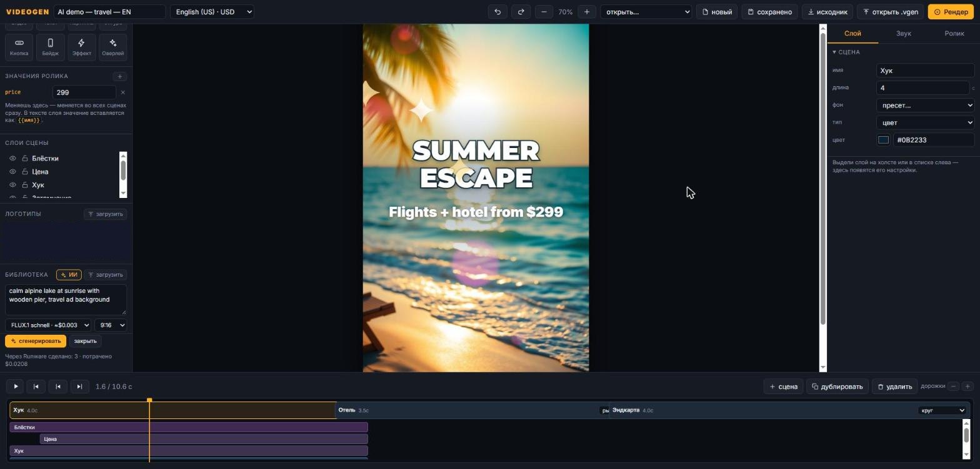The width and height of the screenshot is (980, 469).
Task: Expand the фон preset dropdown
Action: click(925, 106)
